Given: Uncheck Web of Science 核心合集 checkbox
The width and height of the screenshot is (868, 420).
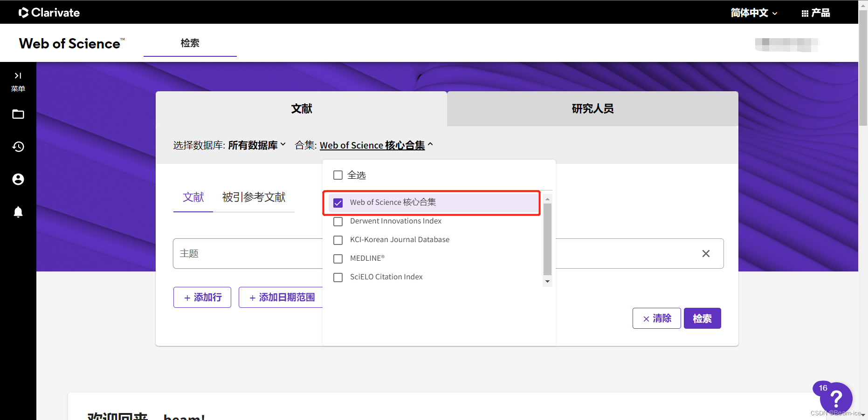Looking at the screenshot, I should click(x=338, y=203).
